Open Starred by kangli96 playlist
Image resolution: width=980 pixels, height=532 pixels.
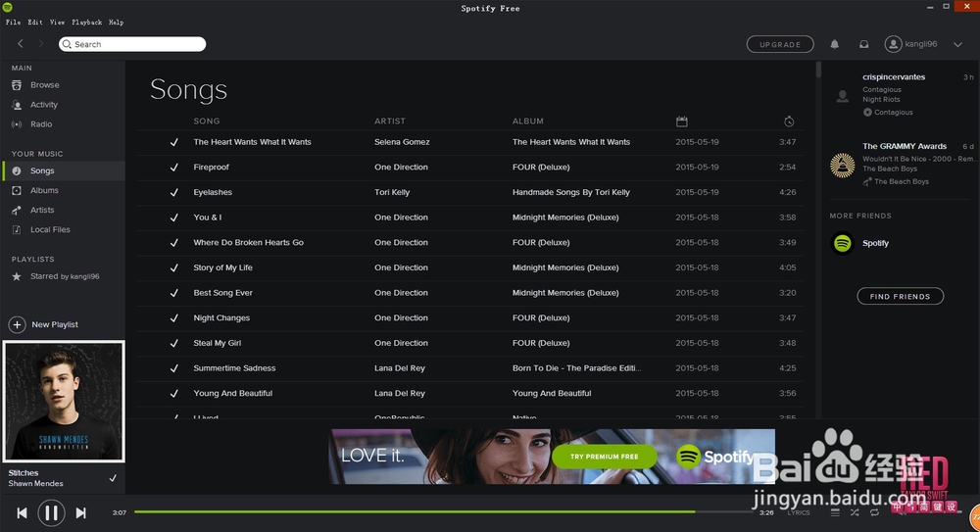(65, 276)
